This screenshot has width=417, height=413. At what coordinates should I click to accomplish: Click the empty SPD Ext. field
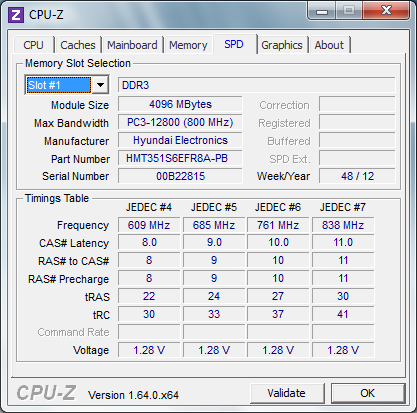tap(357, 158)
